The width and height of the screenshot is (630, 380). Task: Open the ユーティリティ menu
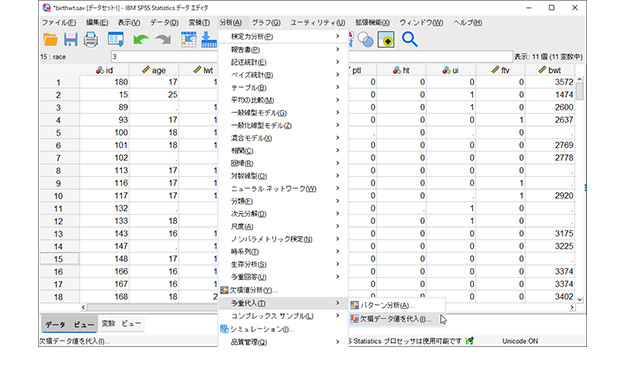[317, 22]
